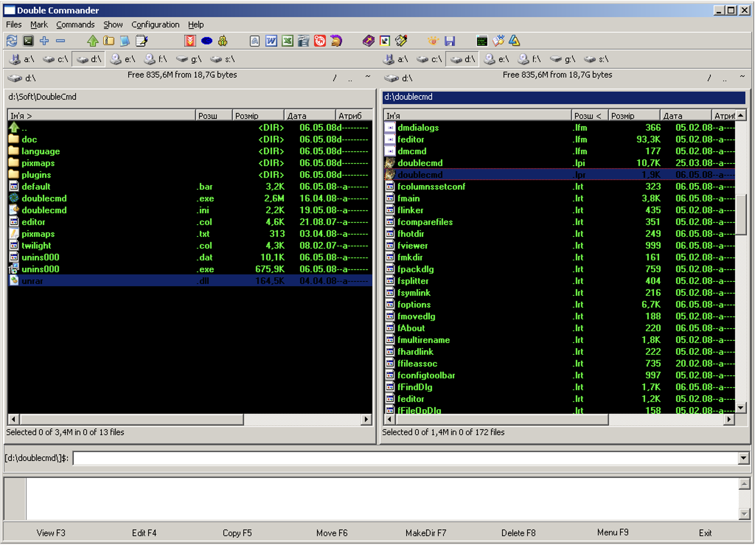The image size is (756, 546).
Task: Launch Microsoft Word from the toolbar
Action: (271, 41)
